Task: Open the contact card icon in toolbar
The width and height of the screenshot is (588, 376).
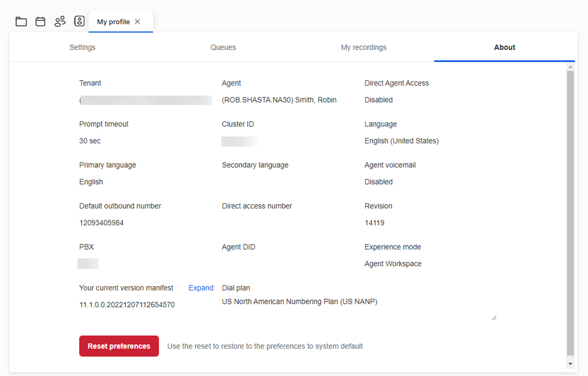Action: (x=79, y=21)
